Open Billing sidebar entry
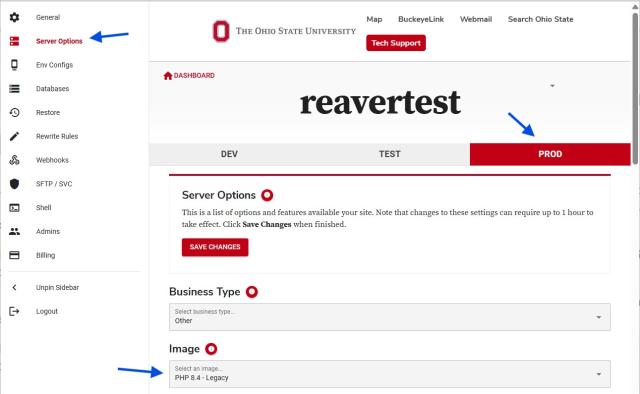The image size is (640, 394). tap(45, 255)
